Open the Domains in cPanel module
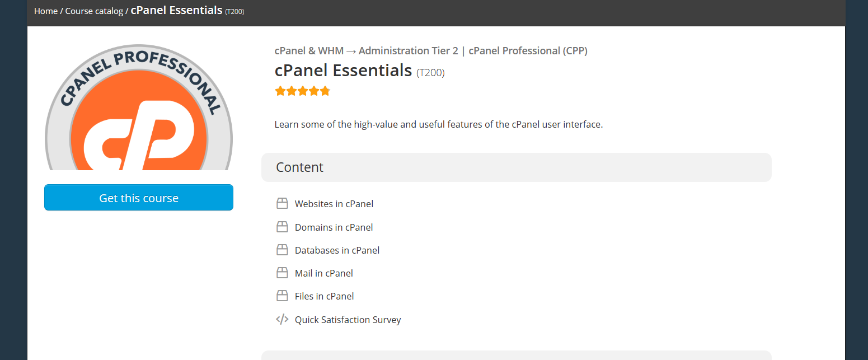868x360 pixels. pos(334,227)
